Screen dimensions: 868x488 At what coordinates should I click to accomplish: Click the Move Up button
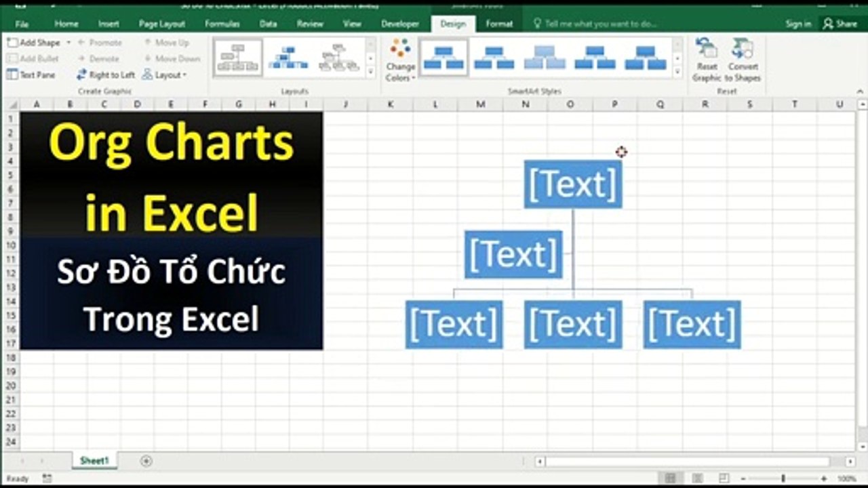click(x=166, y=43)
